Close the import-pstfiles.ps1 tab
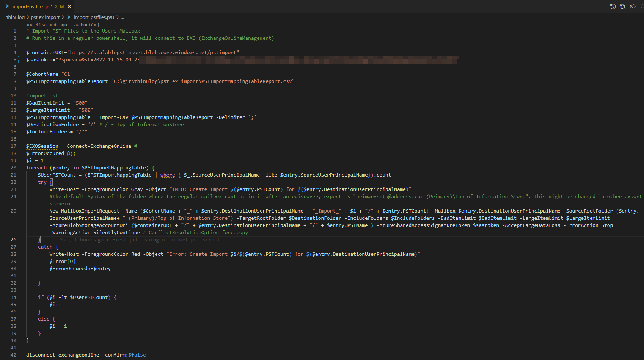Screen dimensions: 644x360 click(69, 6)
